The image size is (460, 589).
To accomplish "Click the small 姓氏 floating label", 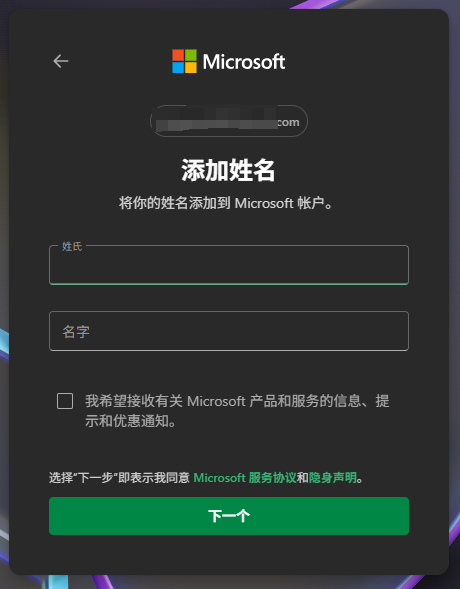I will [x=72, y=246].
